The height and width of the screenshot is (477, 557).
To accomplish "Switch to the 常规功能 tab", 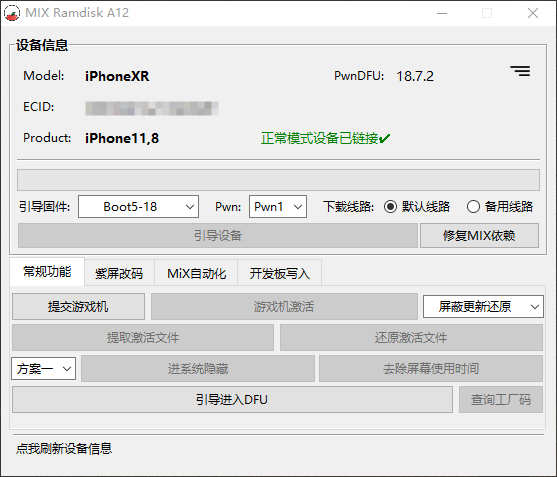I will 47,272.
